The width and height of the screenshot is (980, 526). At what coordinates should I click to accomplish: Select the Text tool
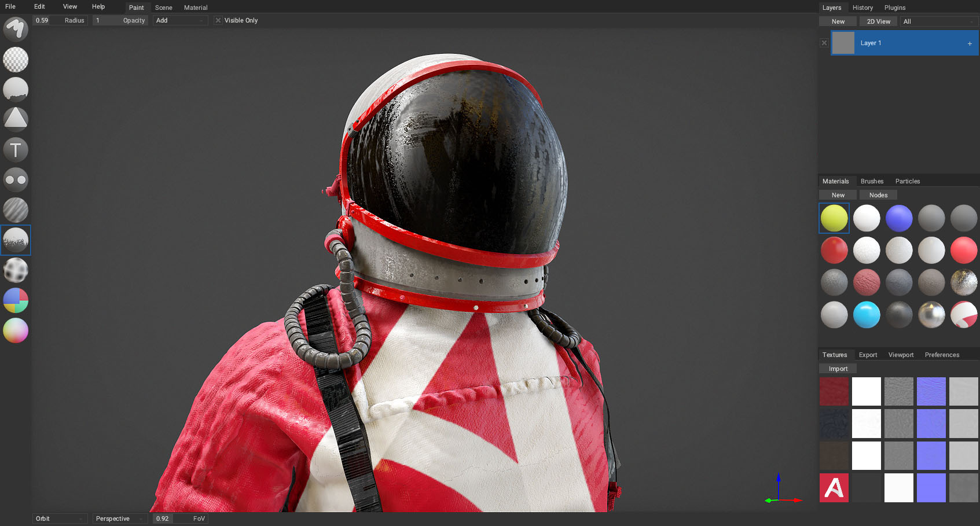(x=16, y=149)
